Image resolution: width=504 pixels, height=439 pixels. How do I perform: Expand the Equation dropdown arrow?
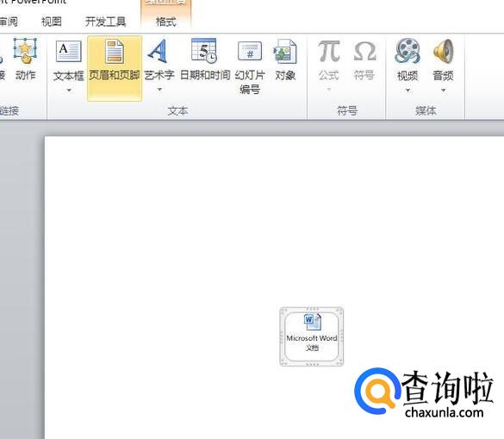pos(329,90)
